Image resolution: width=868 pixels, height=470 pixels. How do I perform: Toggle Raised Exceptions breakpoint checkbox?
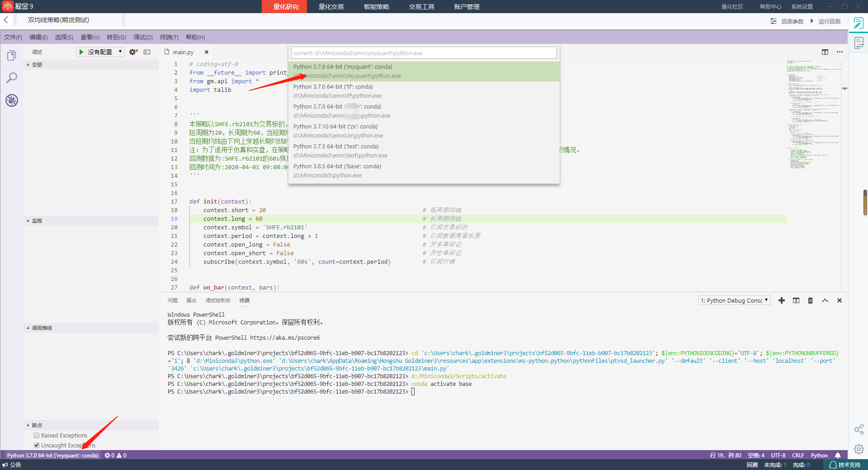click(x=37, y=435)
